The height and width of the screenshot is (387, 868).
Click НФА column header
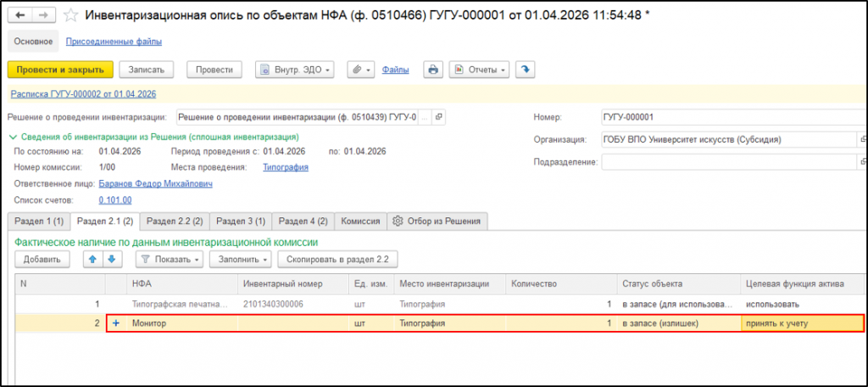[x=183, y=283]
